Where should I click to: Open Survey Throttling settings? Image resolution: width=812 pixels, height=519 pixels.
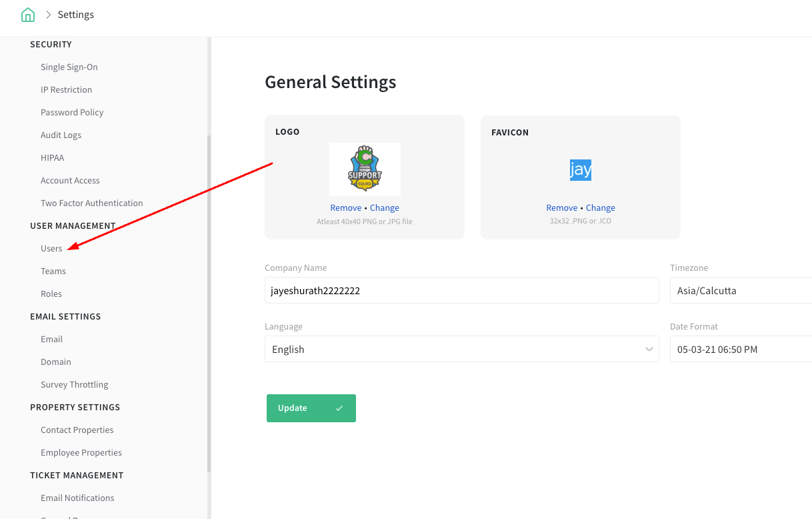75,384
